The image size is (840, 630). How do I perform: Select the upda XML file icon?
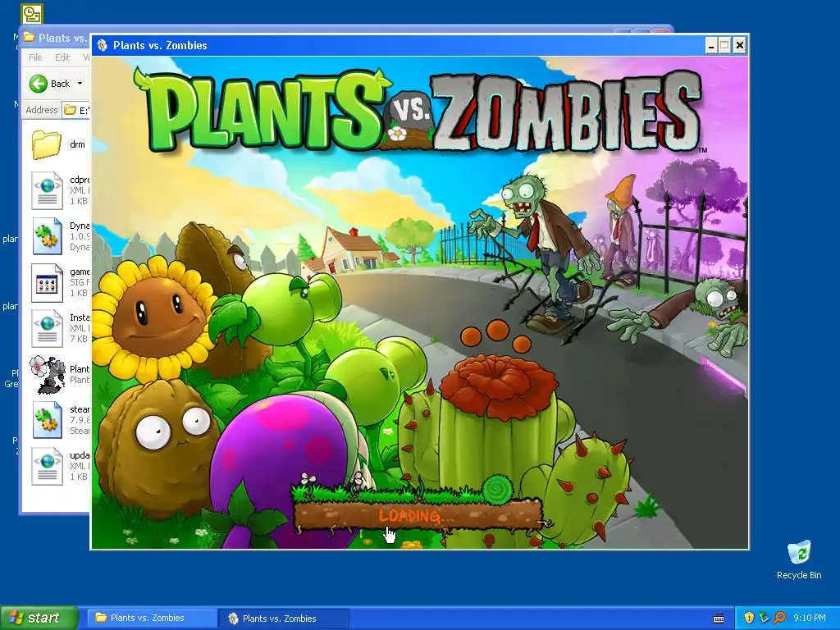(x=47, y=466)
